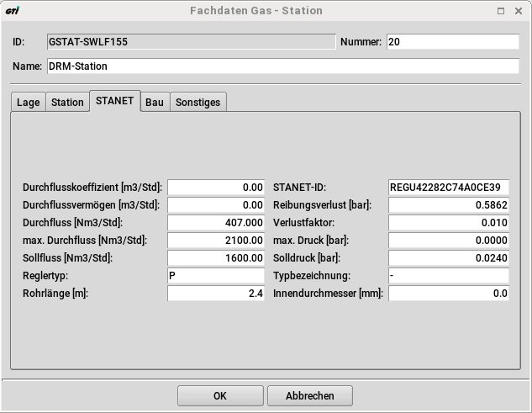Focus the Reglertyp field
The height and width of the screenshot is (413, 532).
point(216,276)
